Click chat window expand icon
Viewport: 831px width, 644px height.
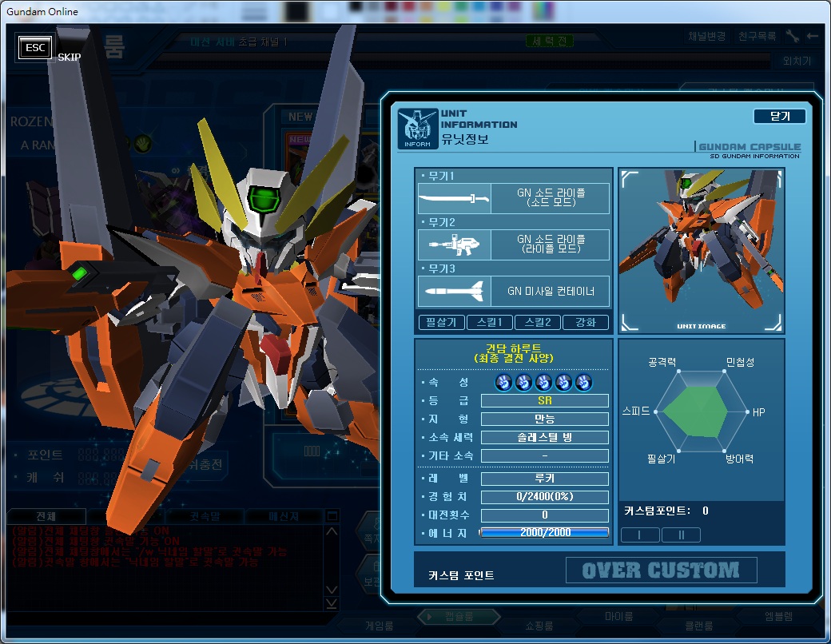pyautogui.click(x=332, y=515)
